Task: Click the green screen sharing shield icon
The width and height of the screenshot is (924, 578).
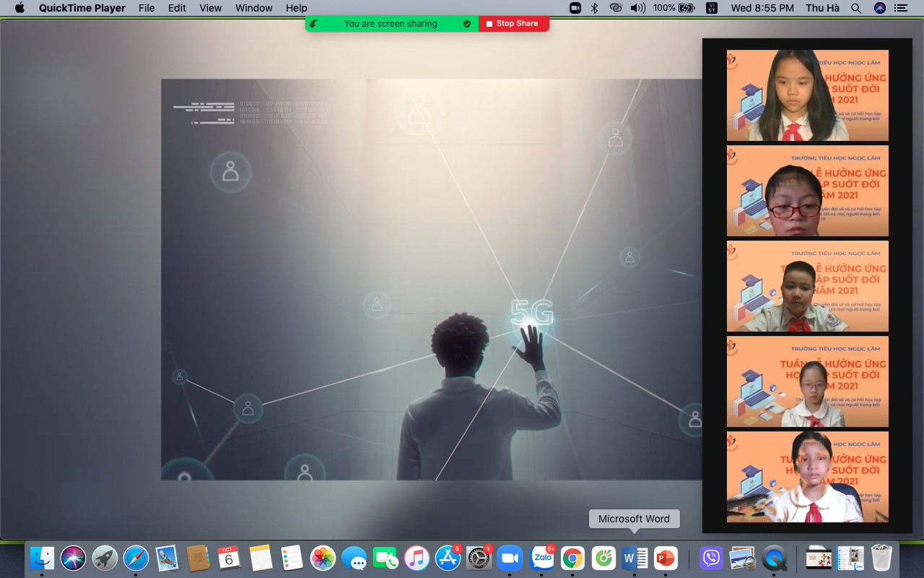Action: click(x=467, y=24)
